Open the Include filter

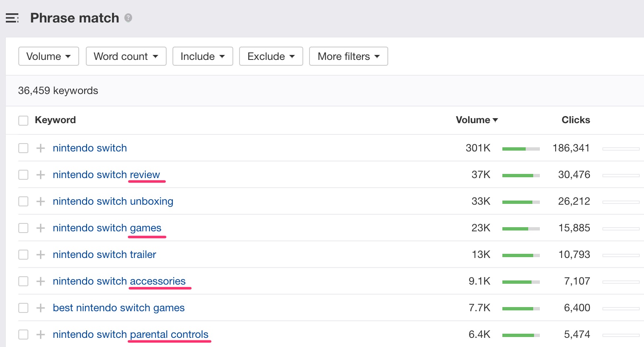[202, 56]
